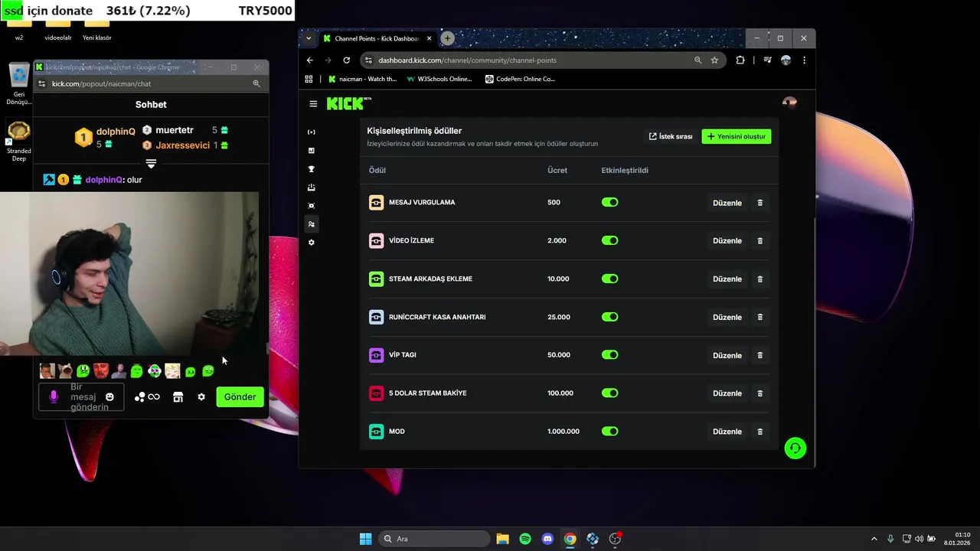The width and height of the screenshot is (980, 551).
Task: Open File Explorer from the taskbar
Action: (502, 539)
